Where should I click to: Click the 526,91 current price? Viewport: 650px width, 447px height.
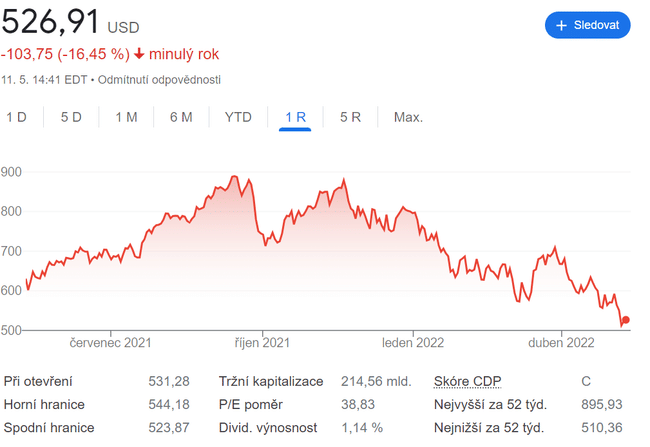(x=49, y=23)
